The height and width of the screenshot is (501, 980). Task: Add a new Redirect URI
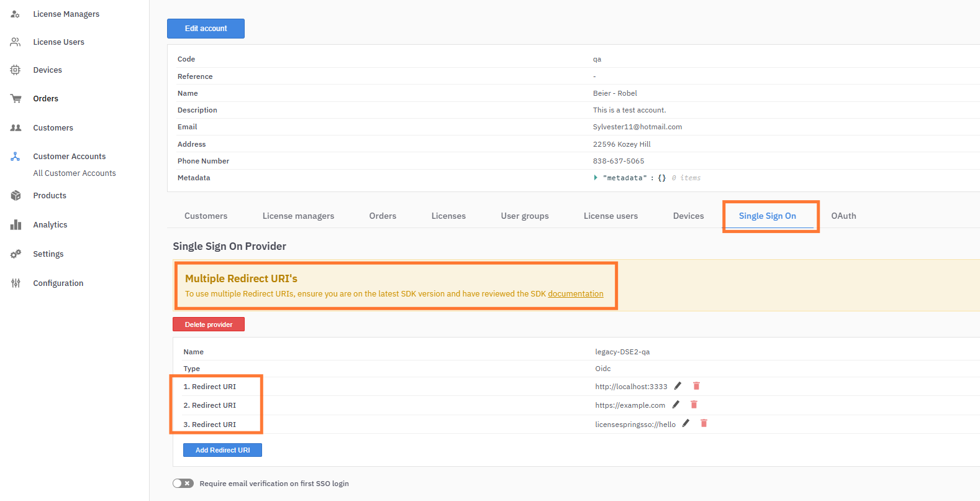point(222,450)
